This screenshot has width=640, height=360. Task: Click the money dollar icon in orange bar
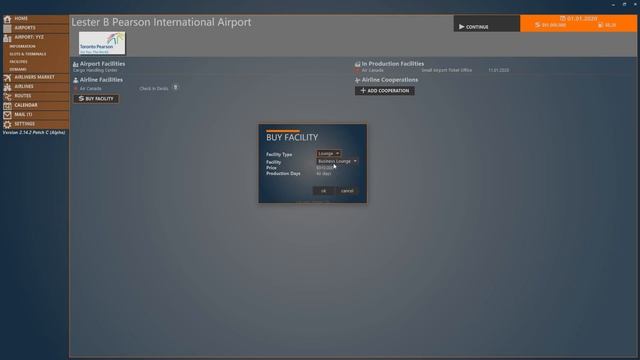click(x=537, y=25)
